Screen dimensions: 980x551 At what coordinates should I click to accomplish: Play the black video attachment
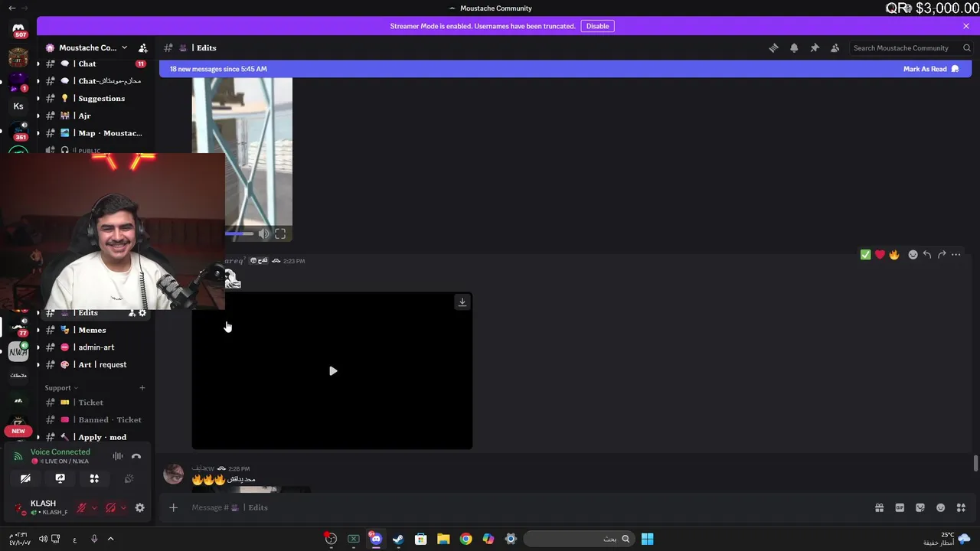coord(332,371)
